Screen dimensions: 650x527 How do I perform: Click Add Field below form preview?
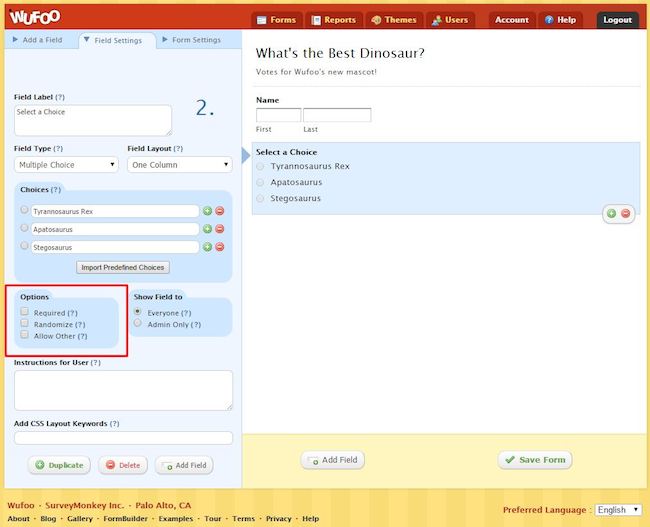(332, 460)
